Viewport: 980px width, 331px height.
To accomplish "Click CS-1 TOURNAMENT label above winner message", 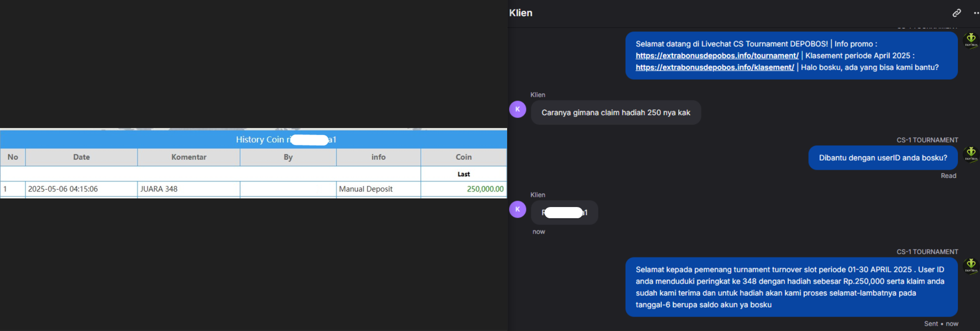I will click(927, 252).
